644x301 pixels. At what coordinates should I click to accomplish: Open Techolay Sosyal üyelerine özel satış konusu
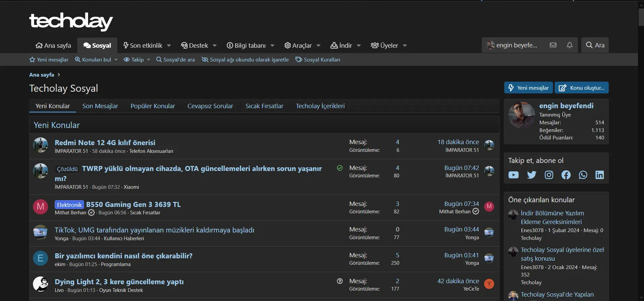pos(562,254)
